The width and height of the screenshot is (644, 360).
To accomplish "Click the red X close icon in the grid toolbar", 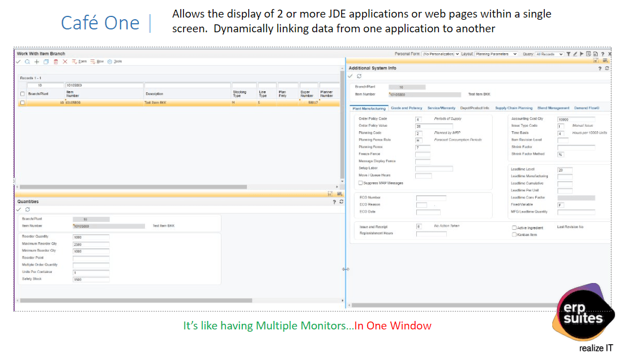I will [65, 62].
